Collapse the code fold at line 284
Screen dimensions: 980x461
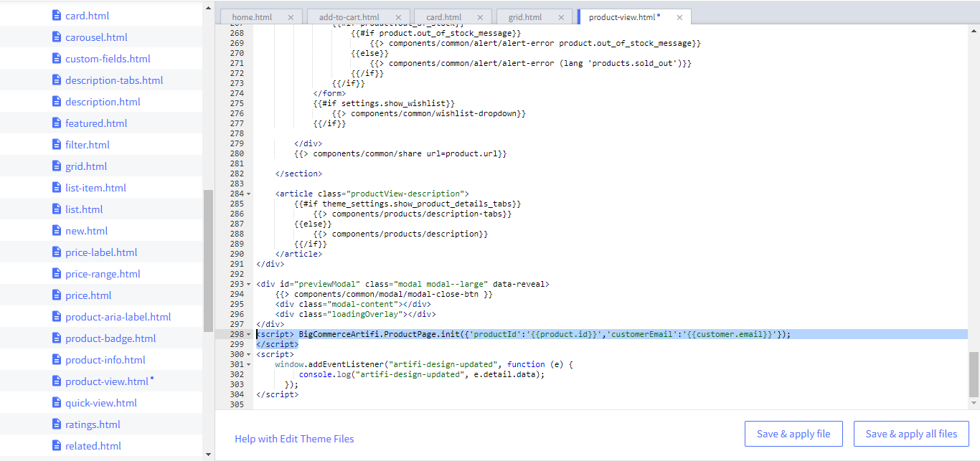click(x=249, y=194)
